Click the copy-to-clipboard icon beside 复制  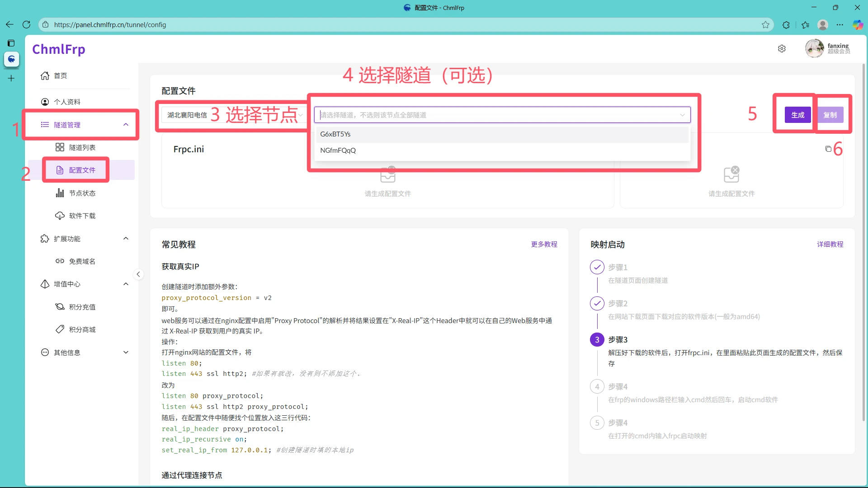pos(827,149)
